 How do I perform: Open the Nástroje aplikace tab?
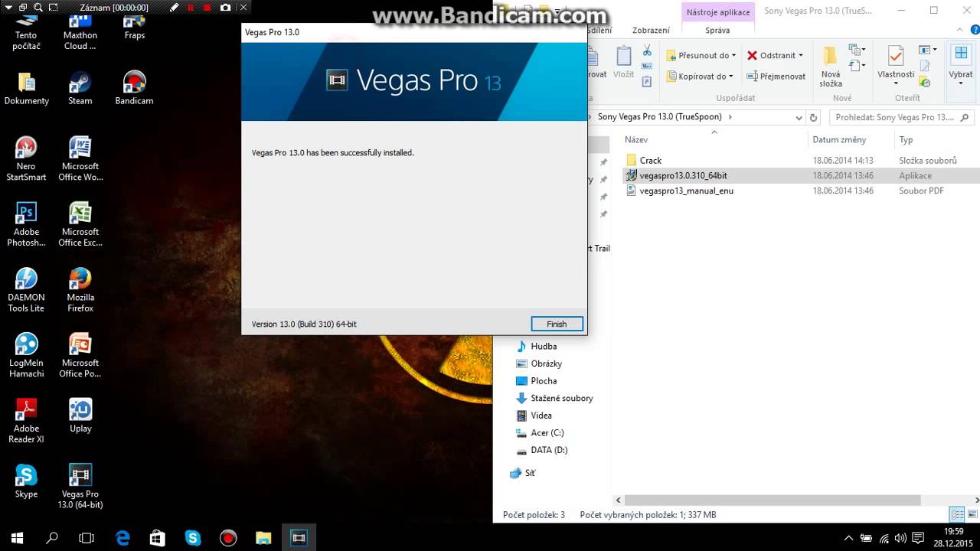[718, 12]
